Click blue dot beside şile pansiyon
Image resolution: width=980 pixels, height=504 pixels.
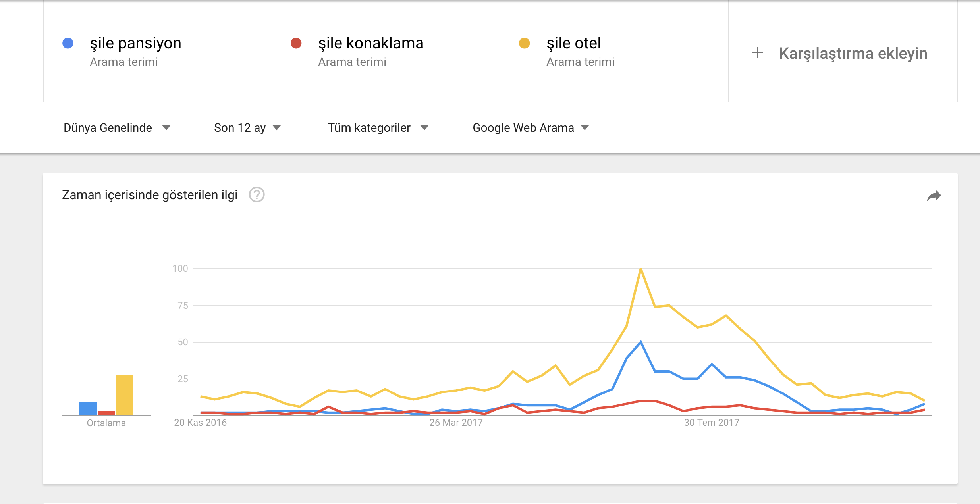coord(68,43)
